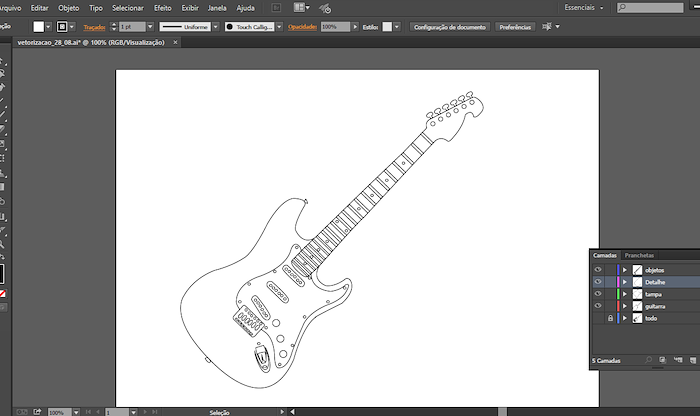Open the stroke color dropdown arrow

pos(72,27)
